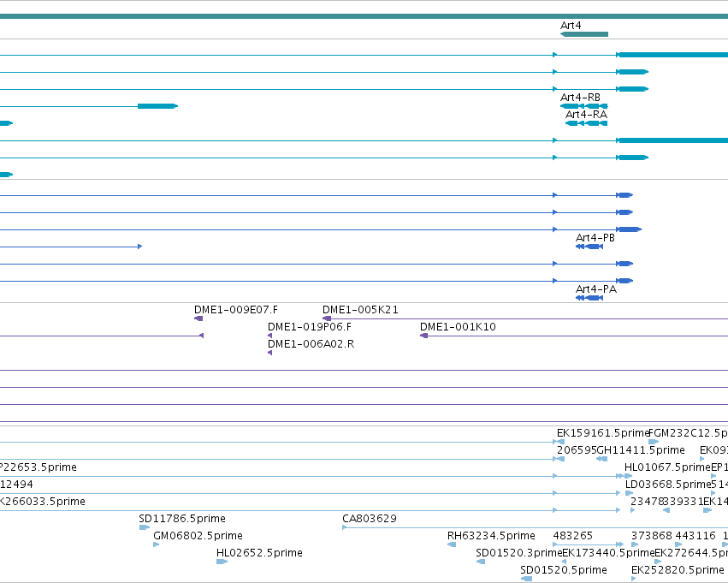Open EST GH11411.5prime
728x583 pixels.
[x=601, y=459]
